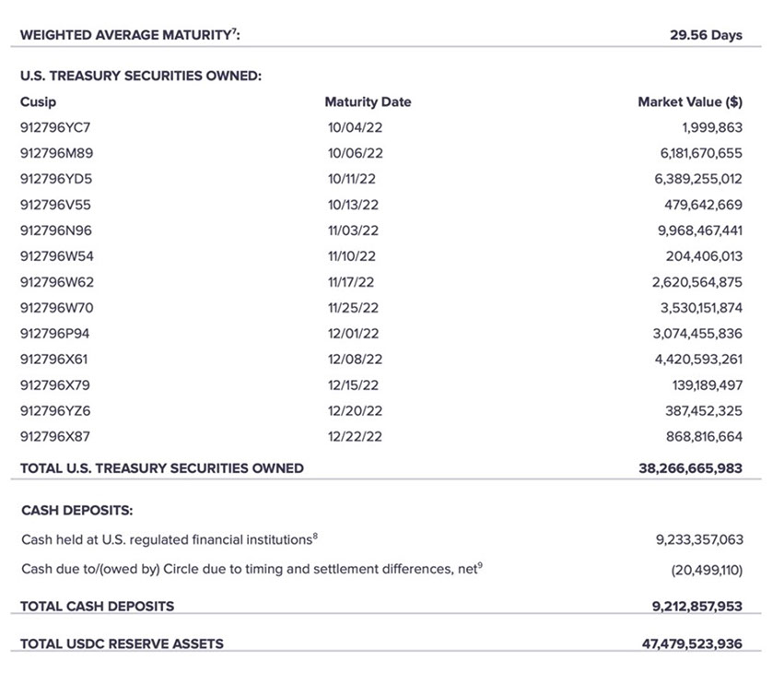784x673 pixels.
Task: Select the 29.56 Days maturity value
Action: point(706,35)
